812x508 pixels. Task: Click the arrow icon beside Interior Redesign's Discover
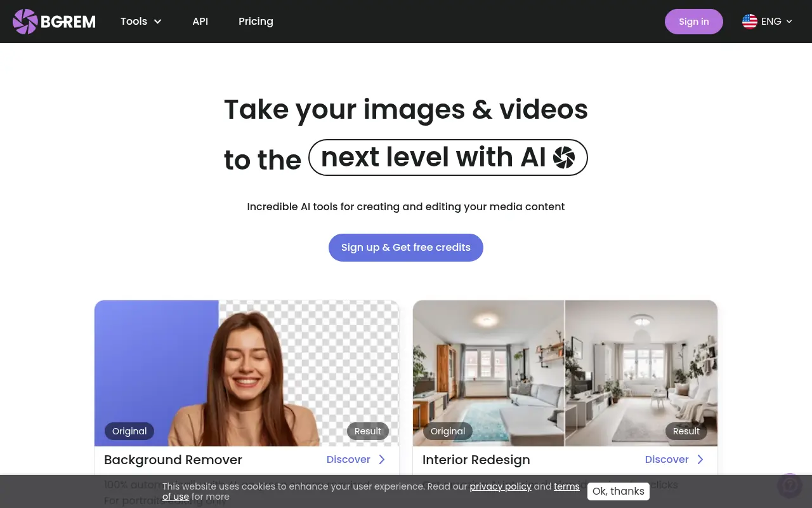[700, 459]
